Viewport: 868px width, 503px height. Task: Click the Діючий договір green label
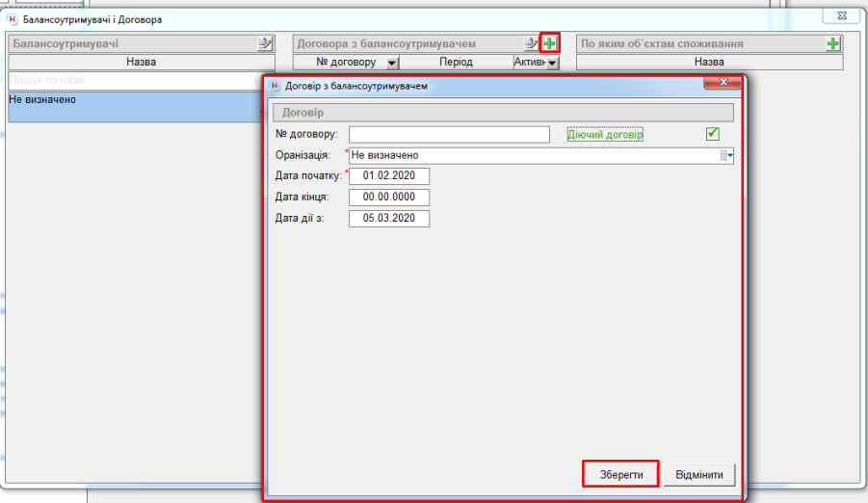point(605,135)
